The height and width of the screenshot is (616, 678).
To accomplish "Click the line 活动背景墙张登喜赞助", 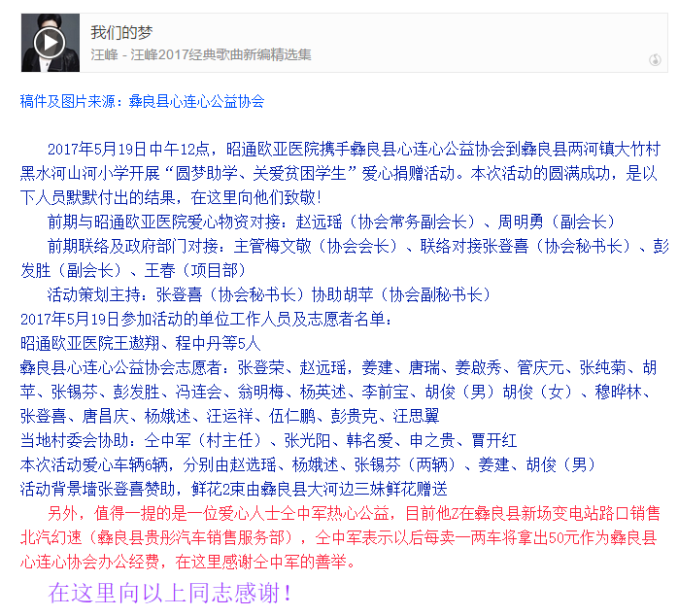I will 233,489.
